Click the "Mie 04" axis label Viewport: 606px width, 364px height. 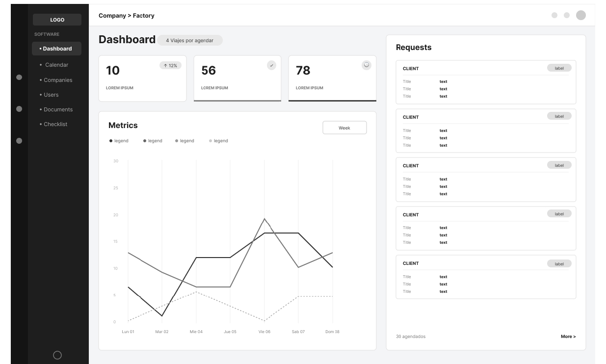(x=196, y=332)
